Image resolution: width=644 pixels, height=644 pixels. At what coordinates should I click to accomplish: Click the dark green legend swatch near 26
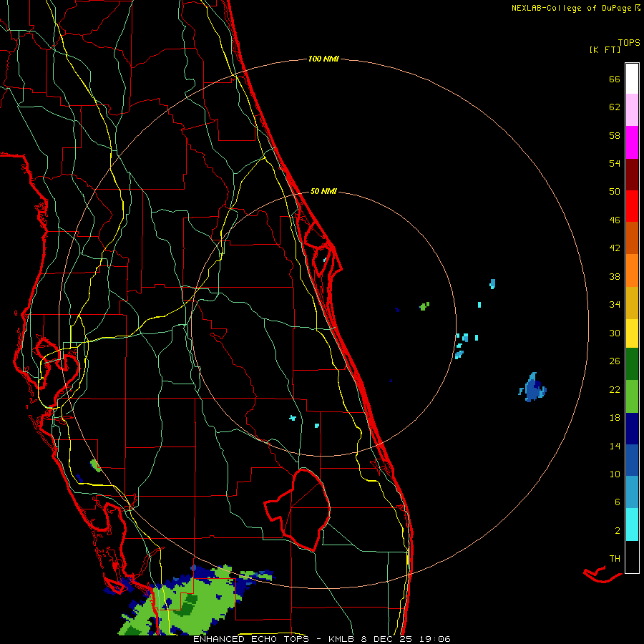632,364
